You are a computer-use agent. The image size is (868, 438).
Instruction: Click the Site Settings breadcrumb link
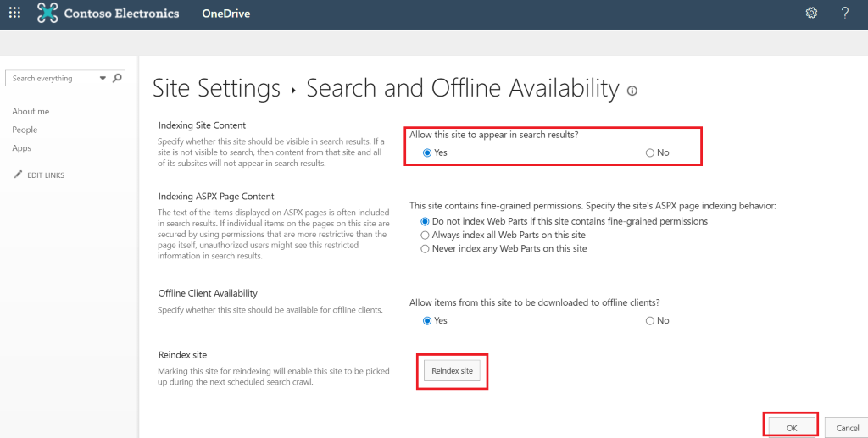[216, 88]
